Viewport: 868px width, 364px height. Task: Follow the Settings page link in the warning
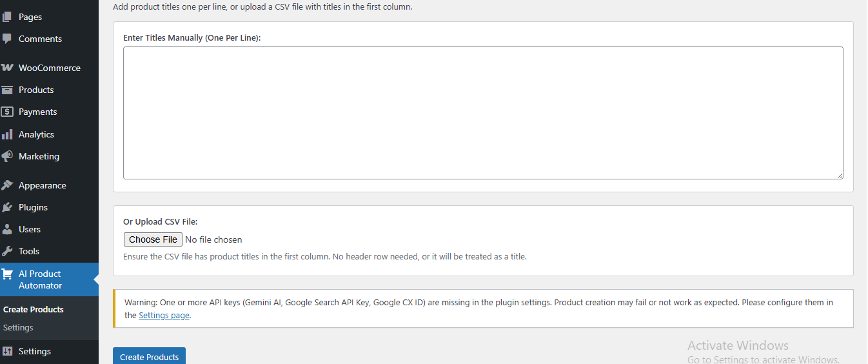tap(164, 316)
